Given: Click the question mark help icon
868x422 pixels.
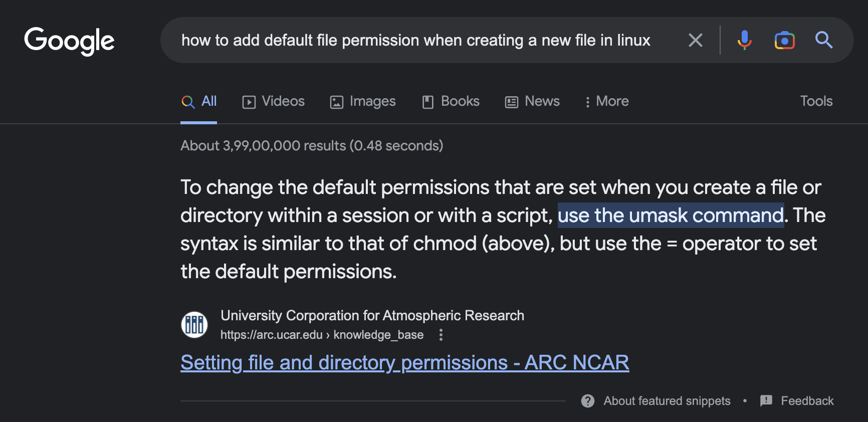Looking at the screenshot, I should click(x=587, y=400).
